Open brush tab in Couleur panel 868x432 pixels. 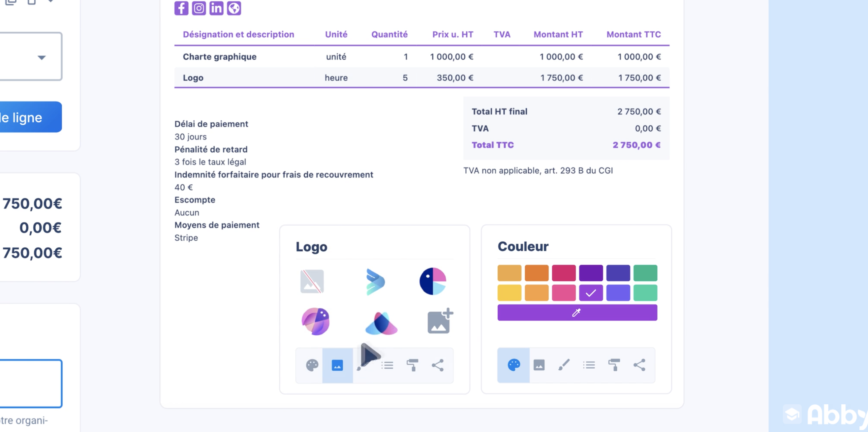[x=564, y=365]
